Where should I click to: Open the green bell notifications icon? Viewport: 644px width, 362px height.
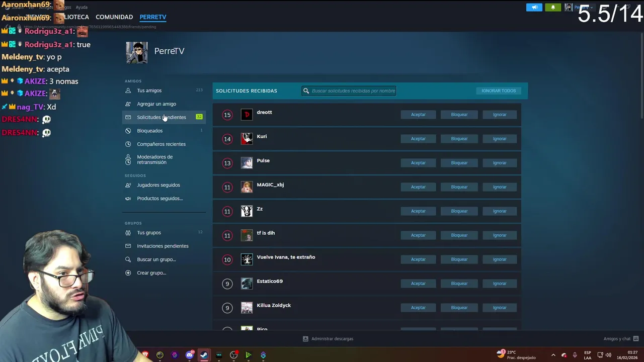click(x=553, y=7)
